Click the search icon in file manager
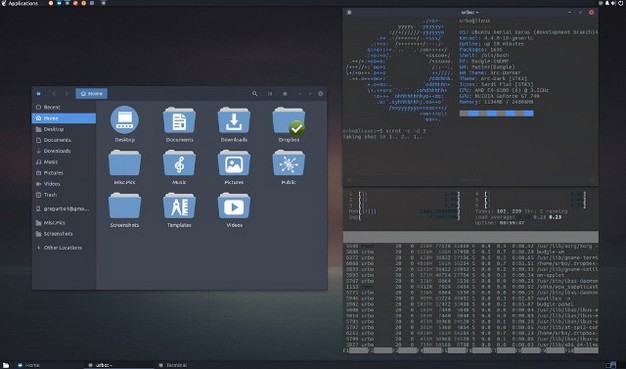This screenshot has height=369, width=626. pyautogui.click(x=255, y=93)
